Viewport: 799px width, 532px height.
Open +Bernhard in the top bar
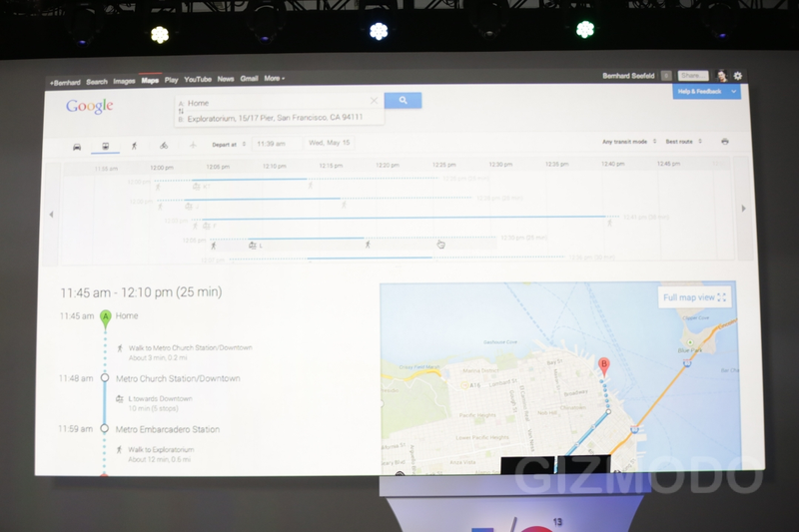click(65, 82)
